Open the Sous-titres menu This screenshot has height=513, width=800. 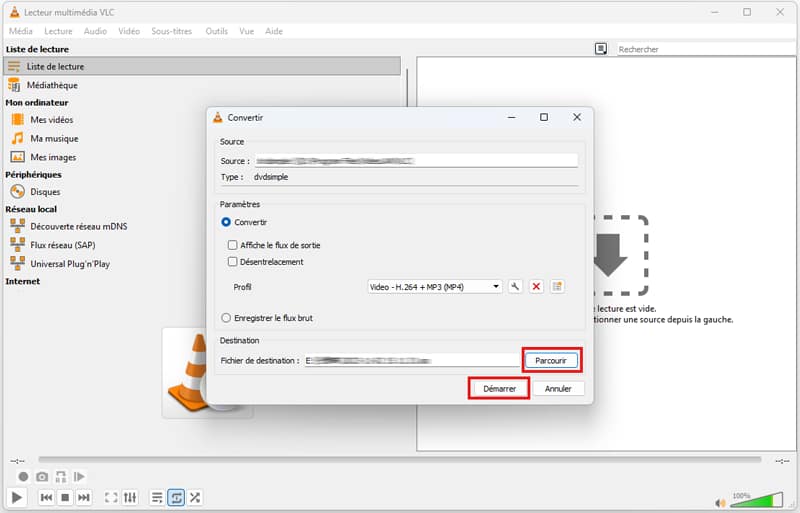tap(173, 31)
